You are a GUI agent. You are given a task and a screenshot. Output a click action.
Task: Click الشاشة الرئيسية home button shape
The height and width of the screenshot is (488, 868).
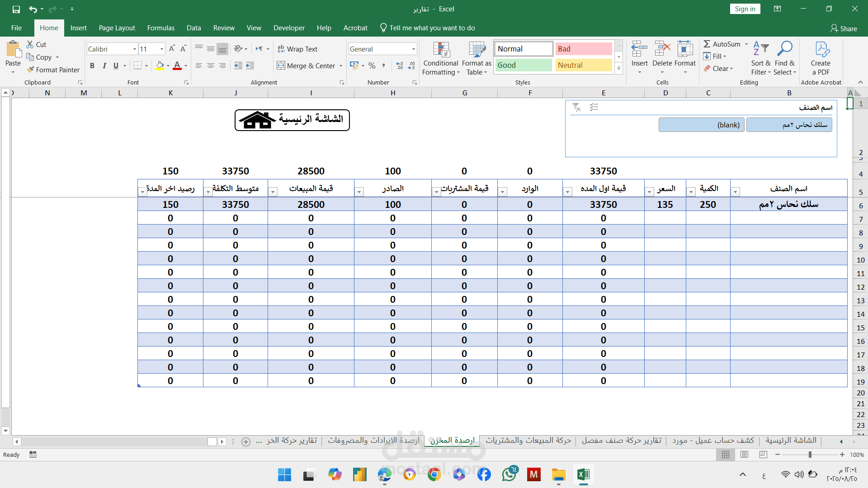pos(292,120)
